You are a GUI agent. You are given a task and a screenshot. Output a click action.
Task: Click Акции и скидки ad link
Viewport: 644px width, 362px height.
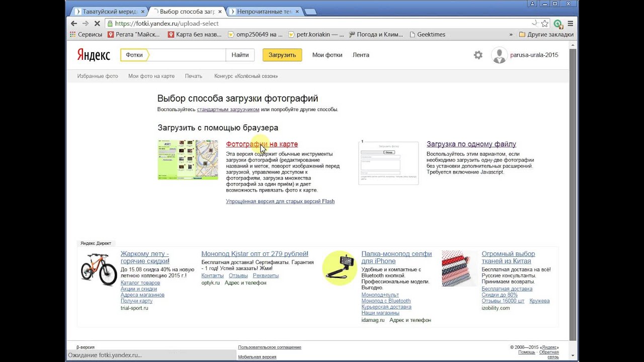(139, 289)
